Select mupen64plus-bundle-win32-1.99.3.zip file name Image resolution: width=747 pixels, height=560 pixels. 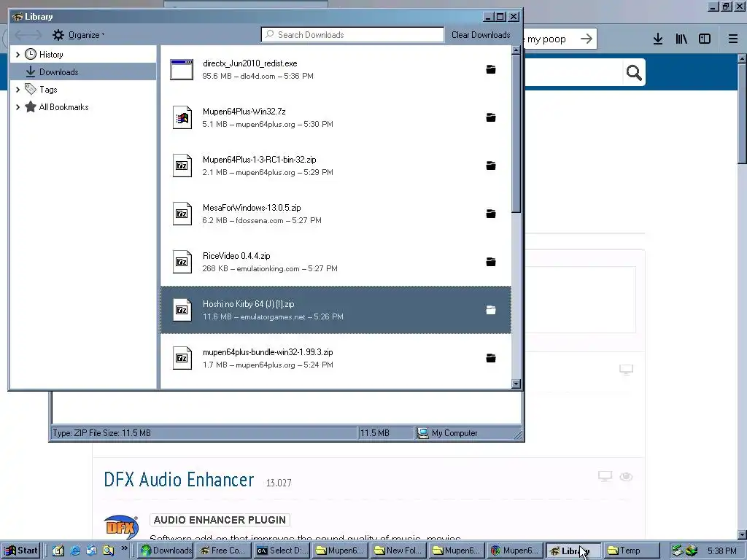click(x=268, y=352)
